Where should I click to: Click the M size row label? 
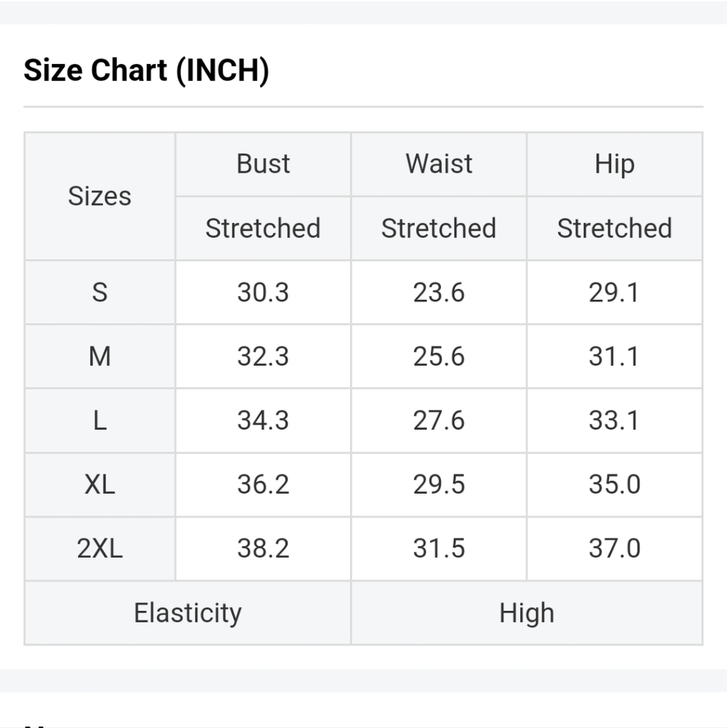[100, 356]
